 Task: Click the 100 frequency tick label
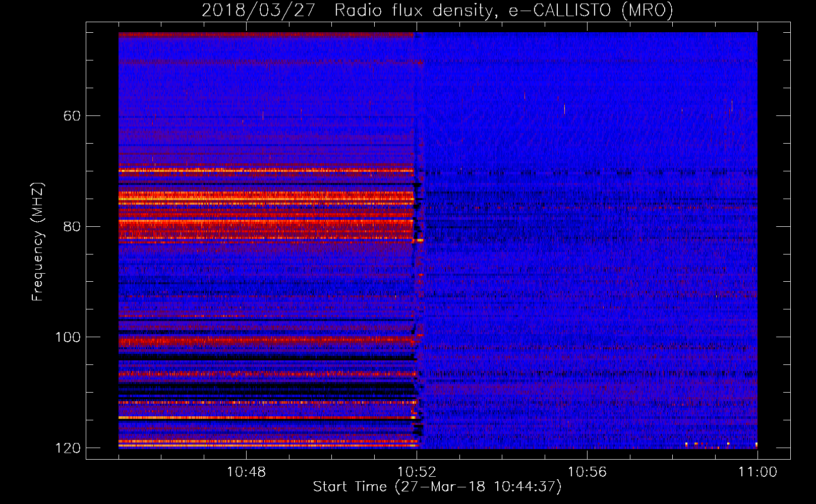point(68,337)
